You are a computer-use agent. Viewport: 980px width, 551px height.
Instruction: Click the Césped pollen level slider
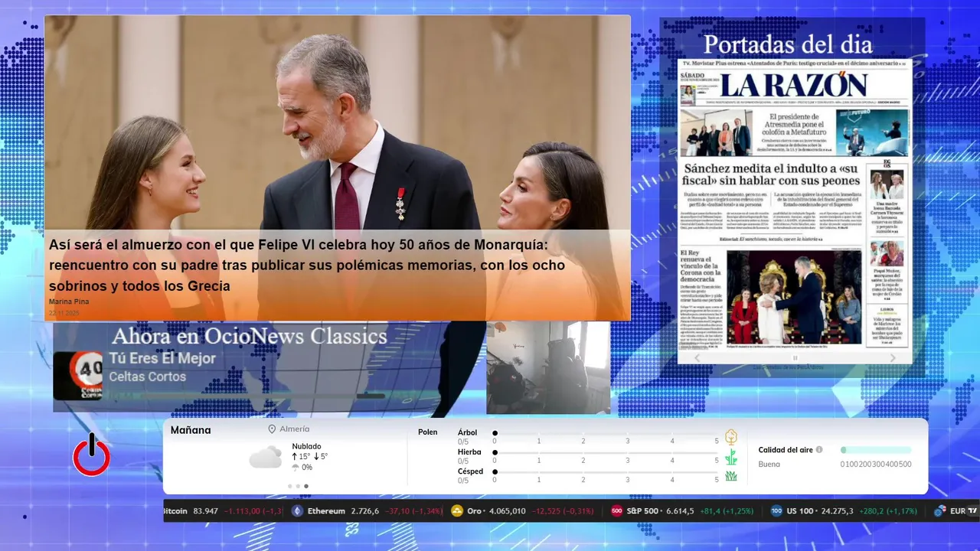click(x=606, y=471)
